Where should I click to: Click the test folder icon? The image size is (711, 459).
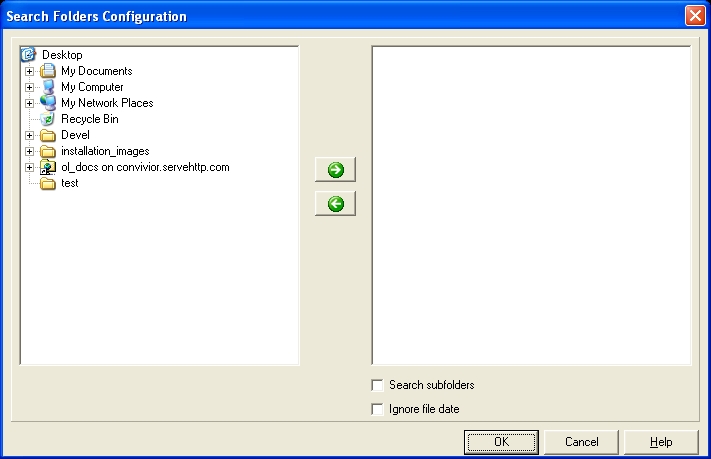tap(48, 183)
